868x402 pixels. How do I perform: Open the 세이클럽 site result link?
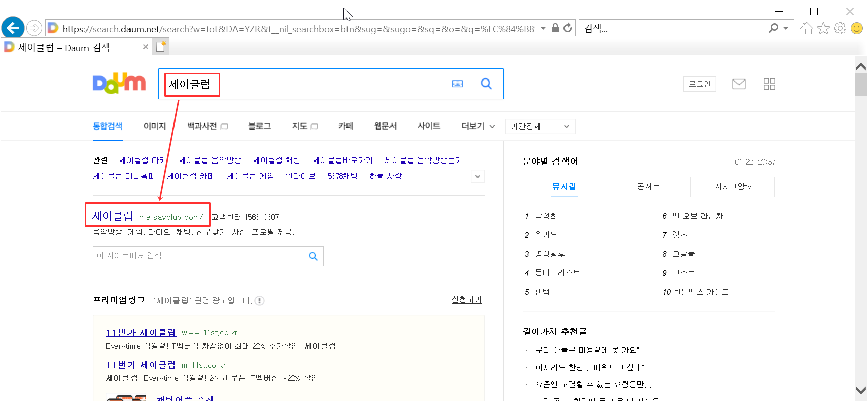coord(112,216)
